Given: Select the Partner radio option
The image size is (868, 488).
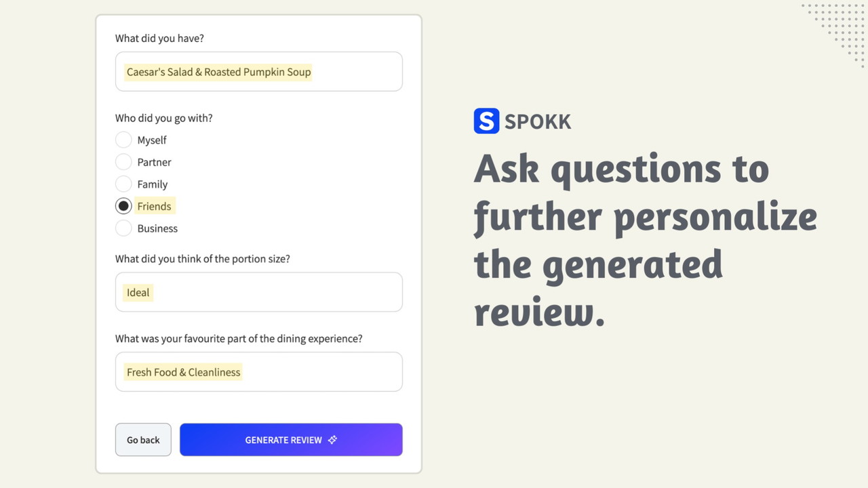Looking at the screenshot, I should (x=123, y=162).
